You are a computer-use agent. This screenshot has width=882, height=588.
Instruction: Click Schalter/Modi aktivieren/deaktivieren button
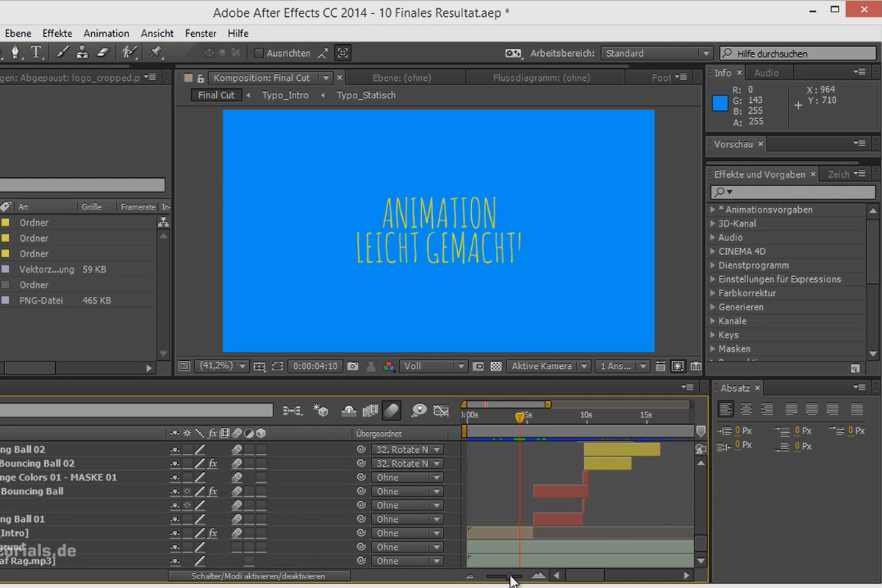[x=258, y=576]
